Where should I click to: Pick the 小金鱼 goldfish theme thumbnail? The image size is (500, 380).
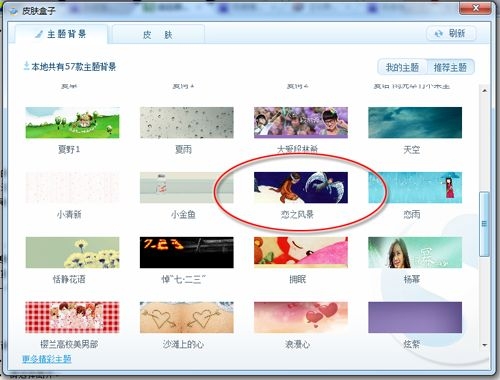click(187, 188)
